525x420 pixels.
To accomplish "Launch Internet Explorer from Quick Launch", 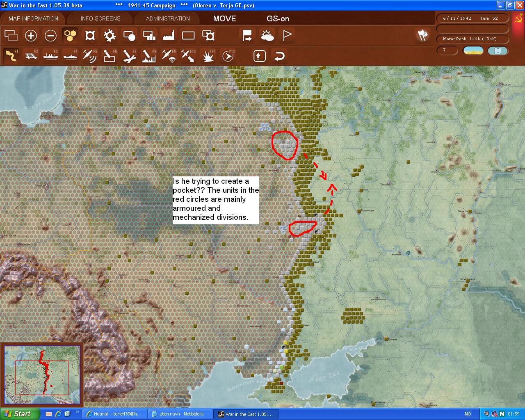I will 58,414.
